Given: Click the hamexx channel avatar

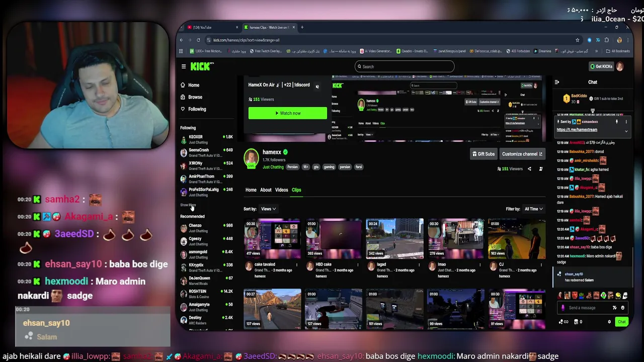Looking at the screenshot, I should point(251,158).
